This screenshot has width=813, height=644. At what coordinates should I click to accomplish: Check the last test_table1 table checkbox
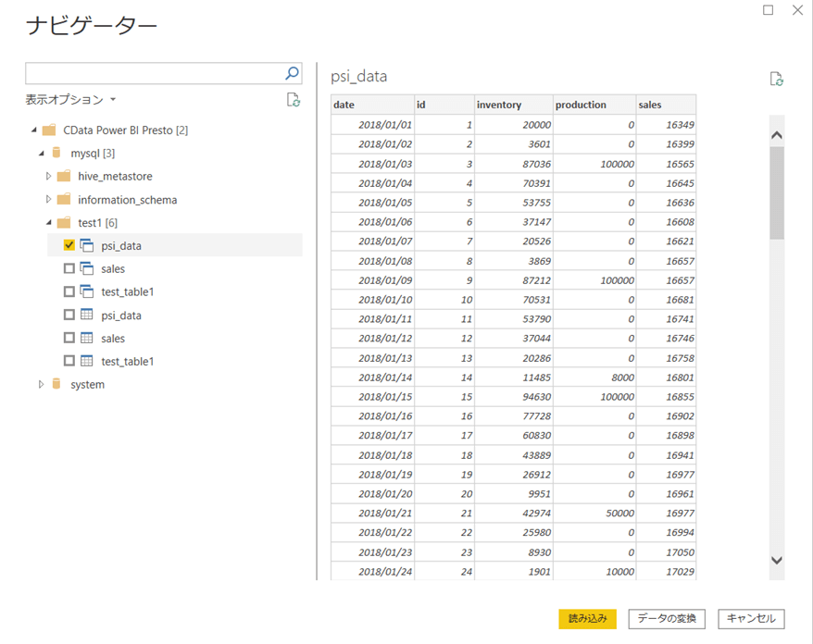click(69, 361)
